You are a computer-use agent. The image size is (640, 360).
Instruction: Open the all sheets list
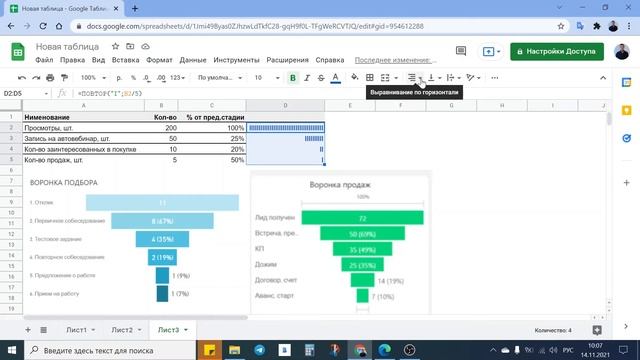point(44,330)
